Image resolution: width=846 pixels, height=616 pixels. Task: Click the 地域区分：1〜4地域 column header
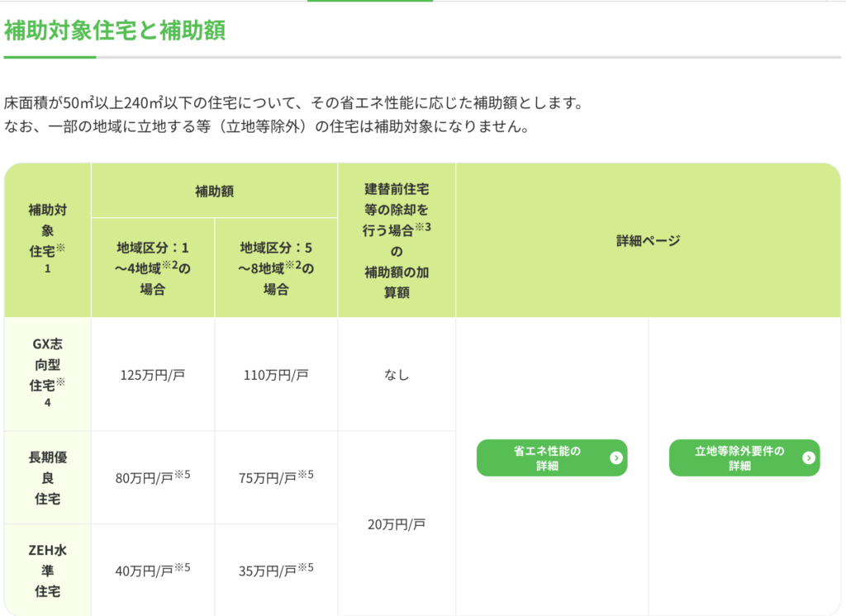click(x=153, y=268)
